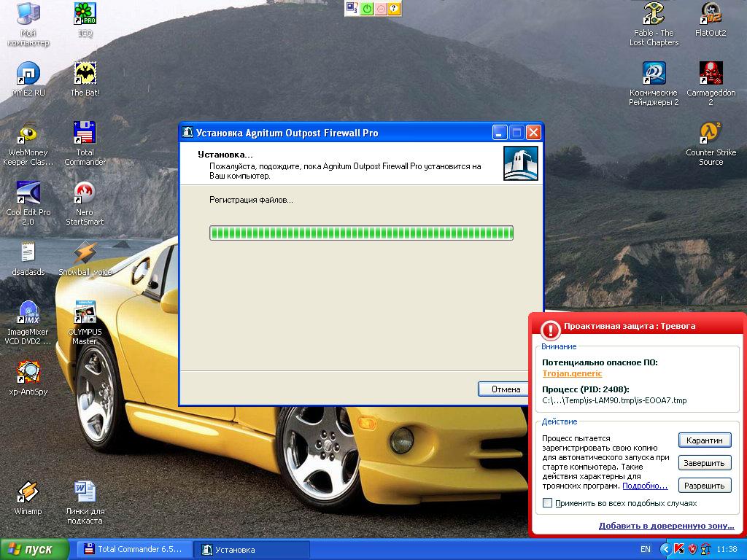The width and height of the screenshot is (747, 560).
Task: Click the EN language indicator on taskbar
Action: click(646, 549)
